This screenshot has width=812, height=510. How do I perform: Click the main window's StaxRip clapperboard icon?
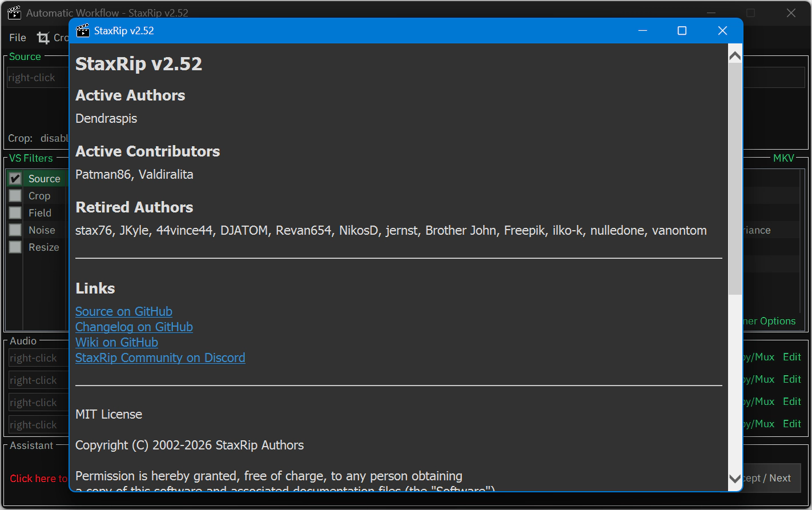14,13
